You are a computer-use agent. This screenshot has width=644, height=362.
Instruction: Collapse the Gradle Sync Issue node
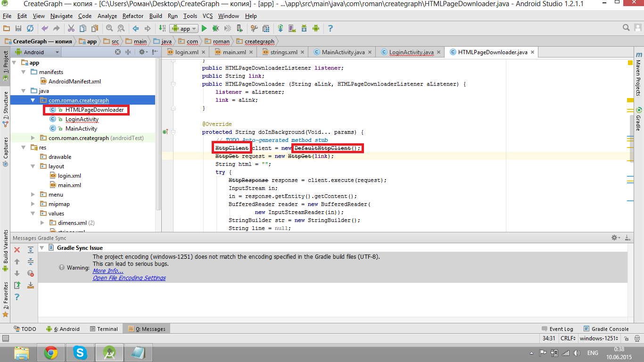pos(42,247)
